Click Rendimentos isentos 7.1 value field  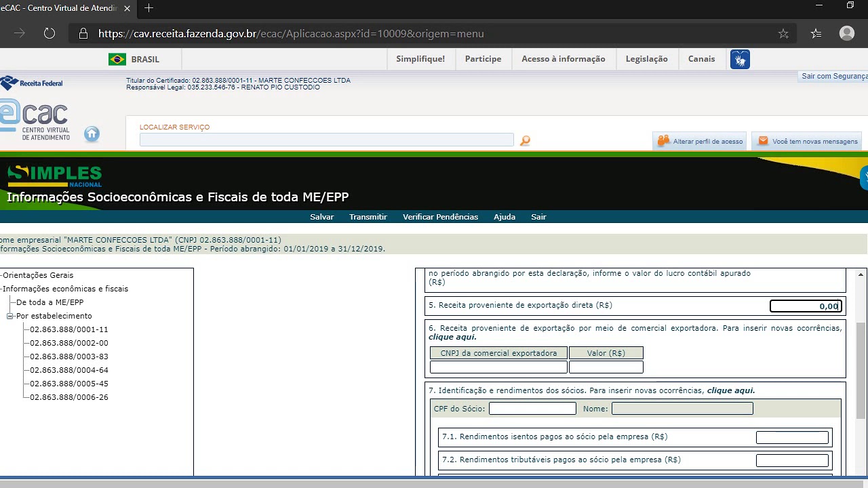tap(792, 438)
